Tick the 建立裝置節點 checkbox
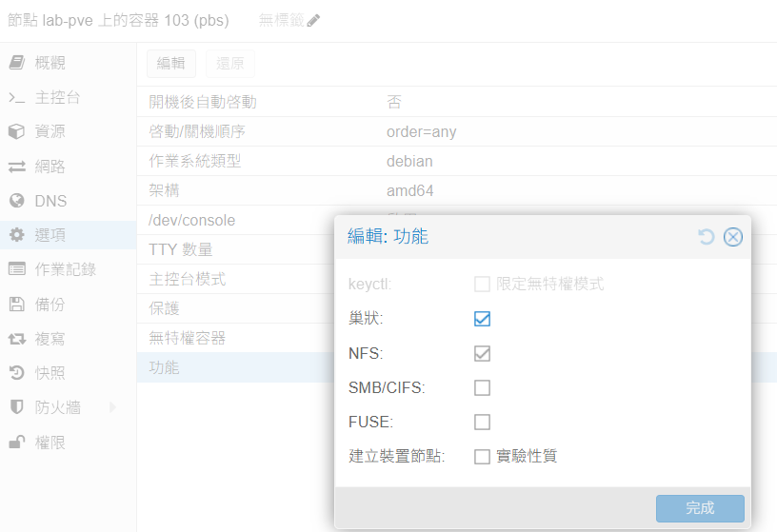777x532 pixels. [482, 456]
